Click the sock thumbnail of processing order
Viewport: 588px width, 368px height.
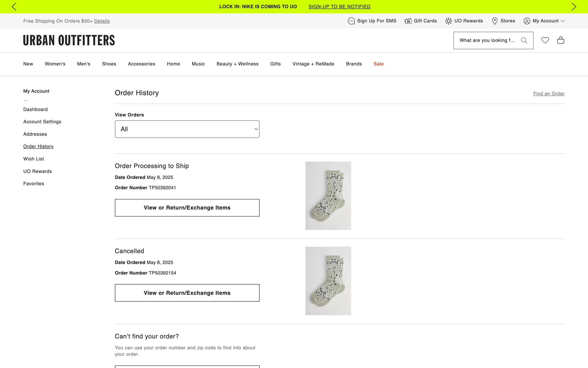point(328,196)
